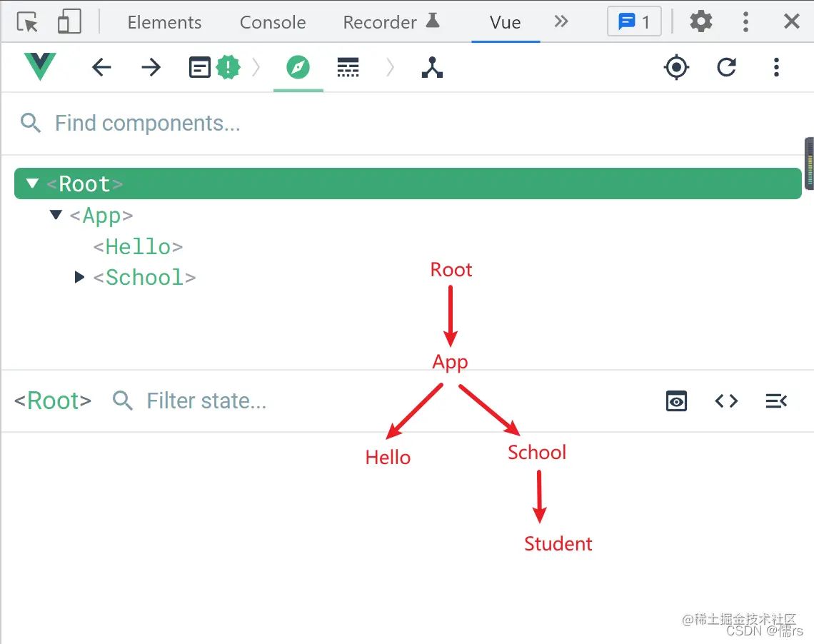The image size is (814, 644).
Task: Select the Root component row
Action: tap(408, 183)
